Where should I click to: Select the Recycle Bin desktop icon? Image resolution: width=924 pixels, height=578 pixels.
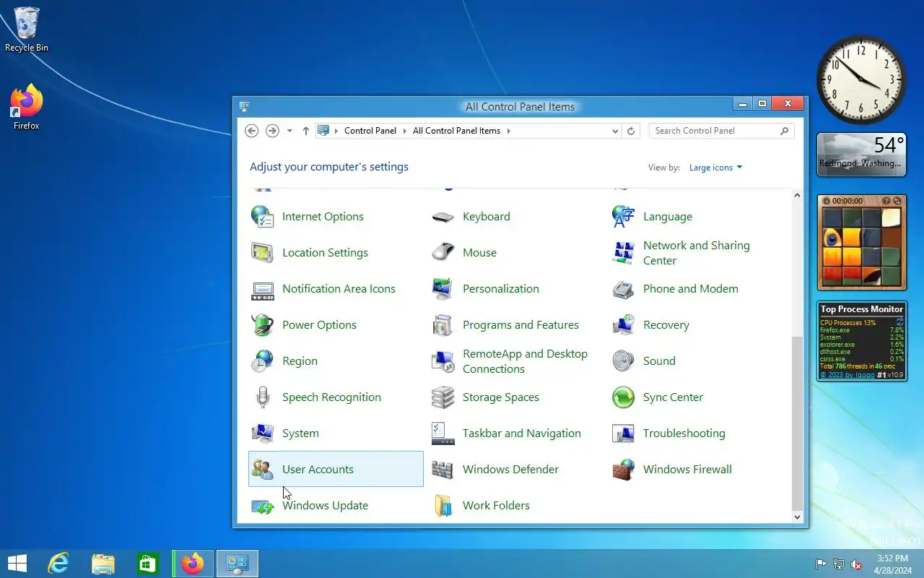pos(27,30)
